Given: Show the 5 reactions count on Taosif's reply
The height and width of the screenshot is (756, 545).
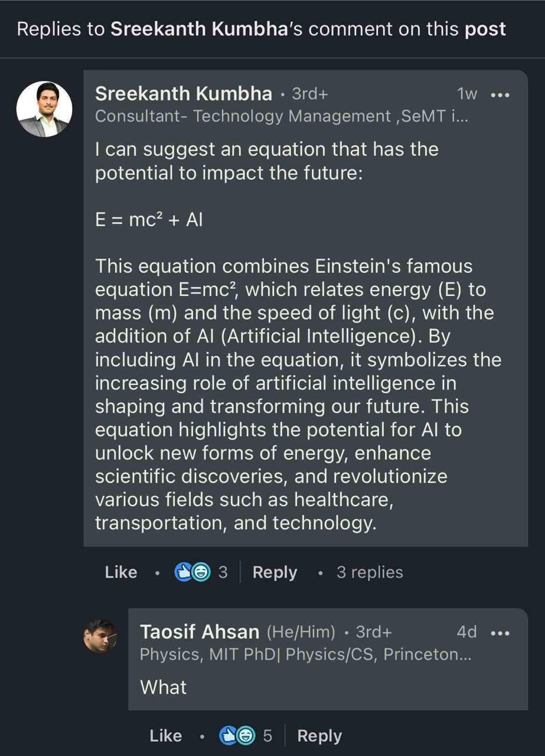Looking at the screenshot, I should (267, 736).
